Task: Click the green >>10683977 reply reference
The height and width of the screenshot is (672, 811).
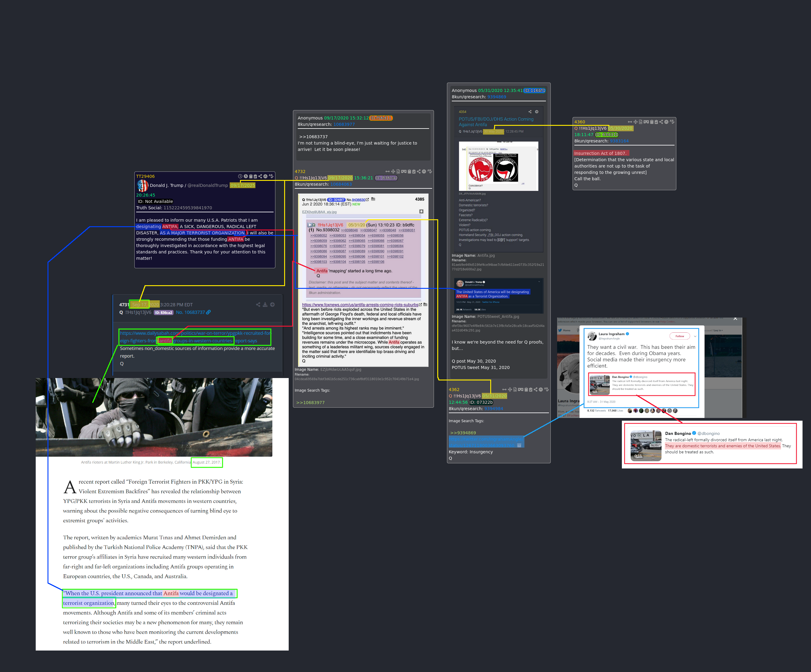Action: [310, 403]
